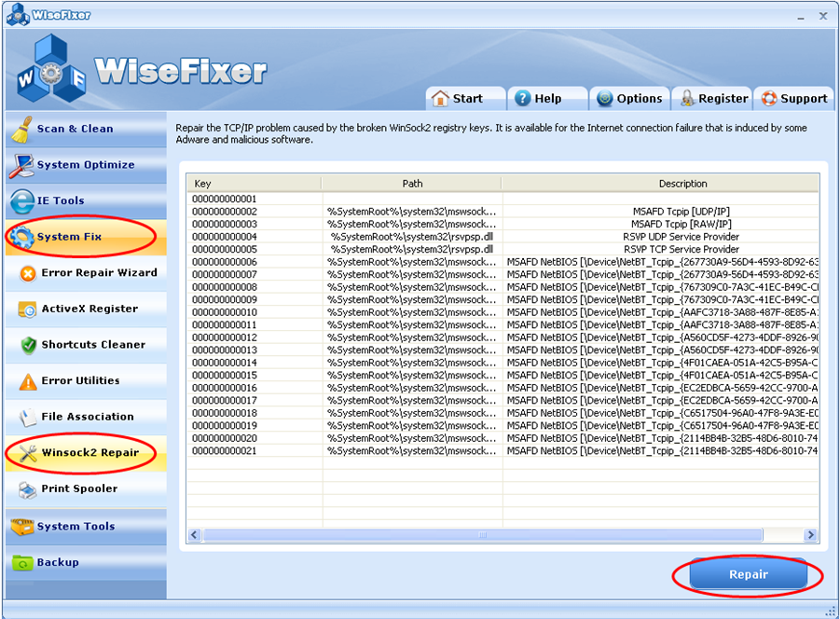Select RSVP TCP Service Provider row

tap(503, 249)
